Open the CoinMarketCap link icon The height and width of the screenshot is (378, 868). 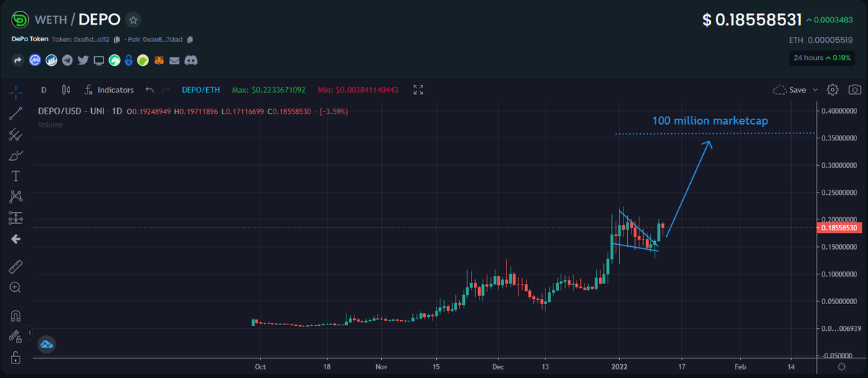pyautogui.click(x=34, y=61)
